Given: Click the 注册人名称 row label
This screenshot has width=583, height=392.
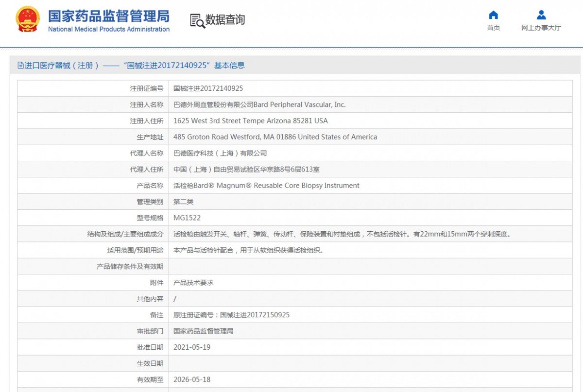Looking at the screenshot, I should coord(147,104).
